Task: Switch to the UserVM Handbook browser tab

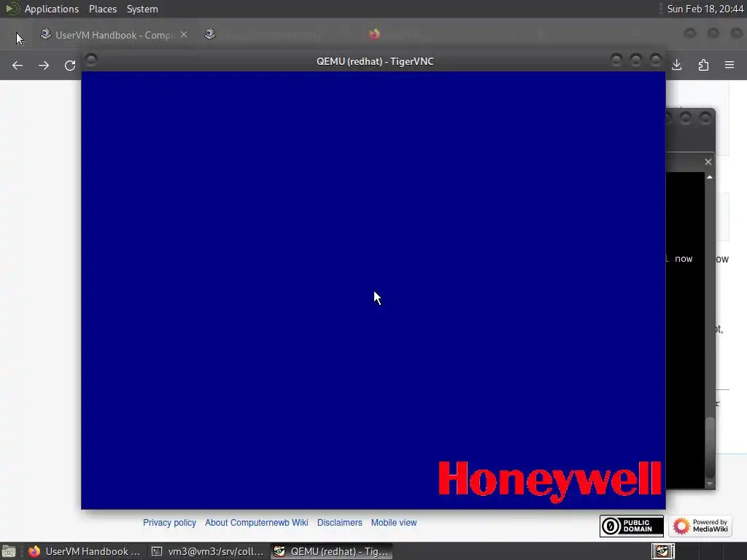Action: coord(113,35)
